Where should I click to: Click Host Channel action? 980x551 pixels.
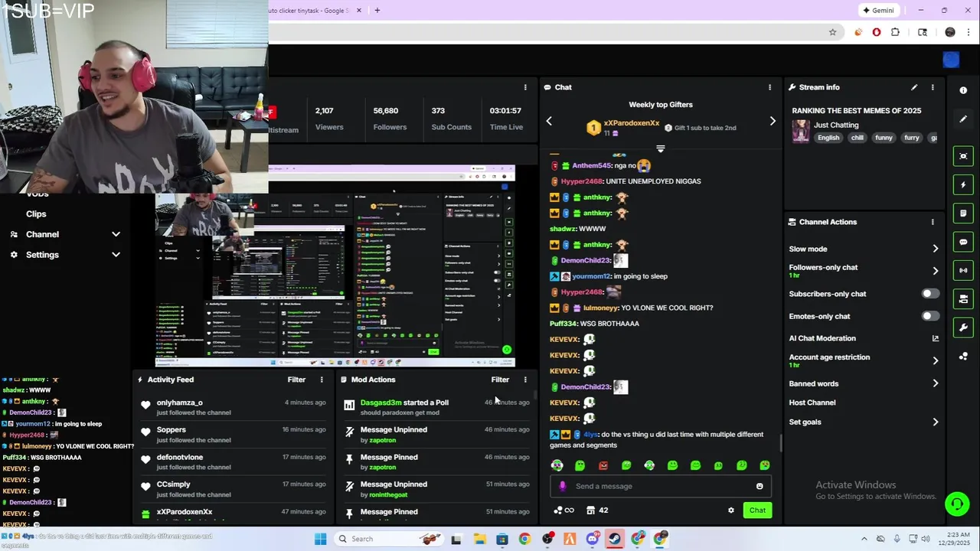pos(812,403)
